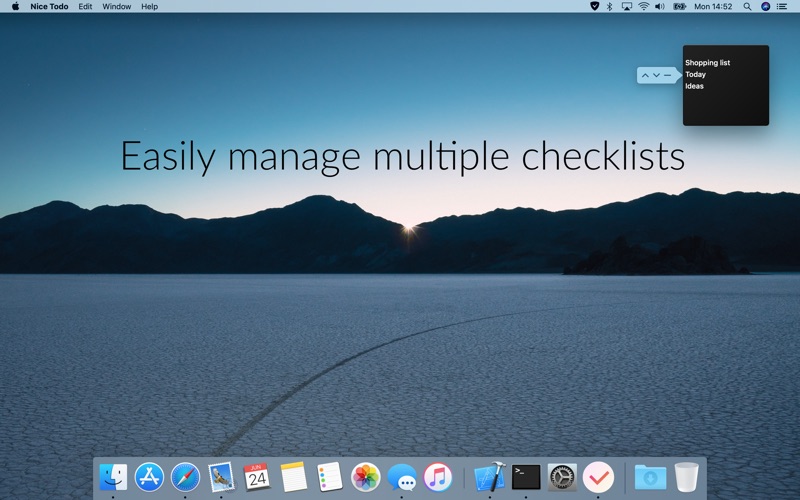Image resolution: width=800 pixels, height=500 pixels.
Task: Remove list with the minus button
Action: [x=667, y=76]
